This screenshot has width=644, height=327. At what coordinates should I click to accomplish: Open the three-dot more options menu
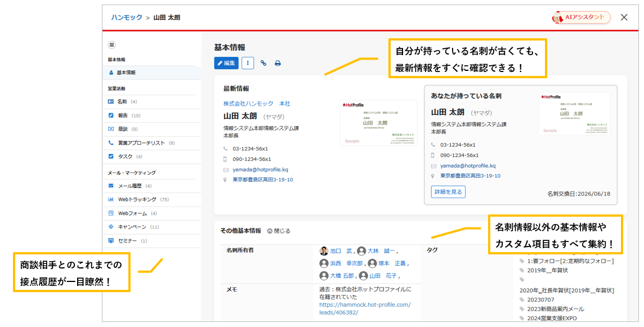pos(248,63)
